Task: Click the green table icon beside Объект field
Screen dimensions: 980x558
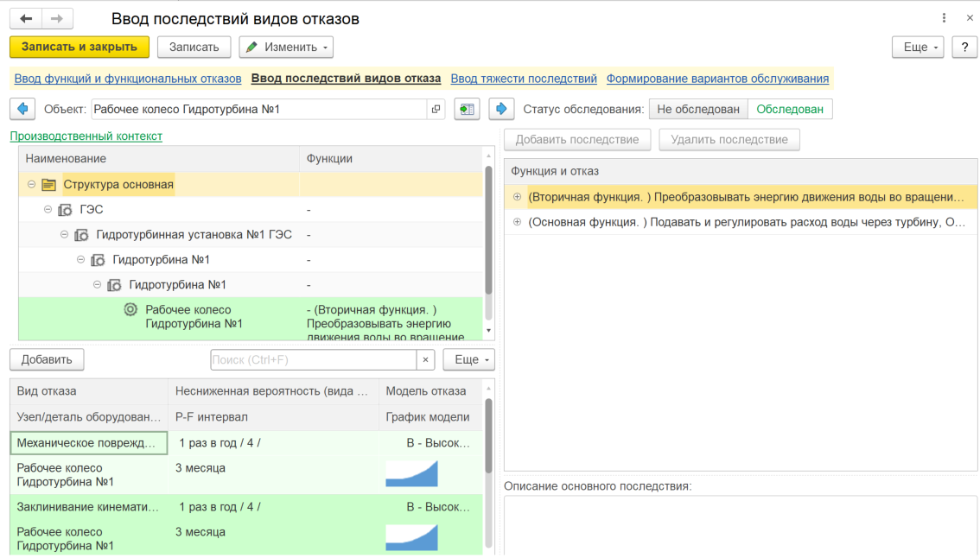Action: coord(467,109)
